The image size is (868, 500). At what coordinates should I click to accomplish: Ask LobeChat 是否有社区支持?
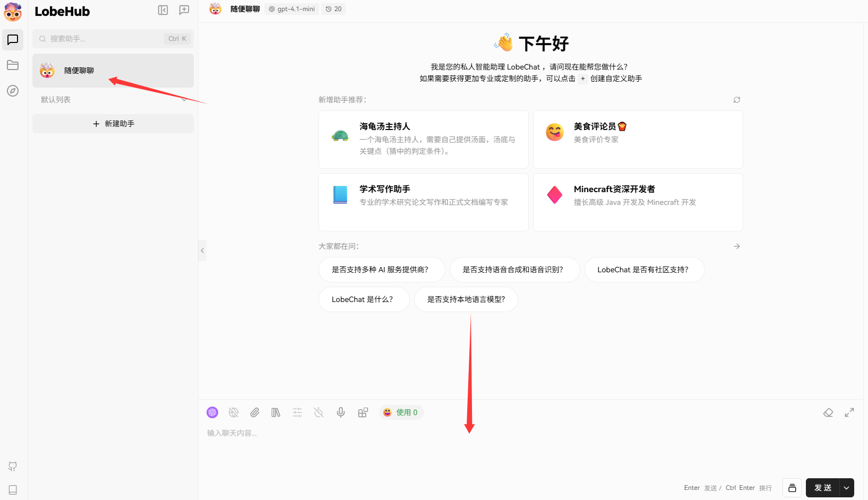(644, 270)
